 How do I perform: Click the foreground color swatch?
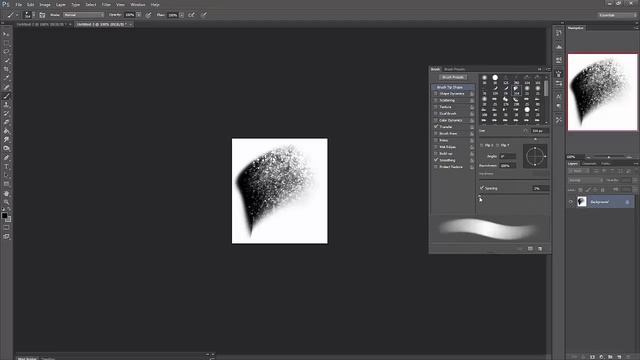[4, 216]
